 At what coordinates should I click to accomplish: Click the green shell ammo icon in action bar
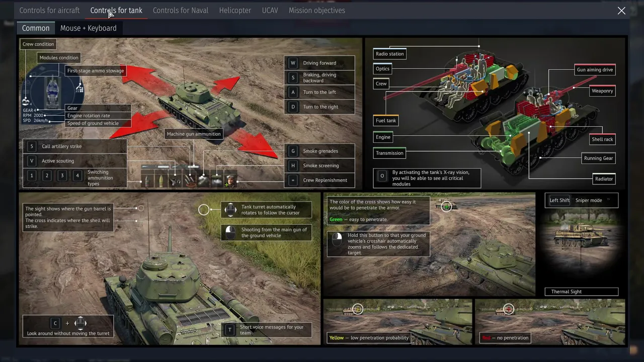coord(161,181)
